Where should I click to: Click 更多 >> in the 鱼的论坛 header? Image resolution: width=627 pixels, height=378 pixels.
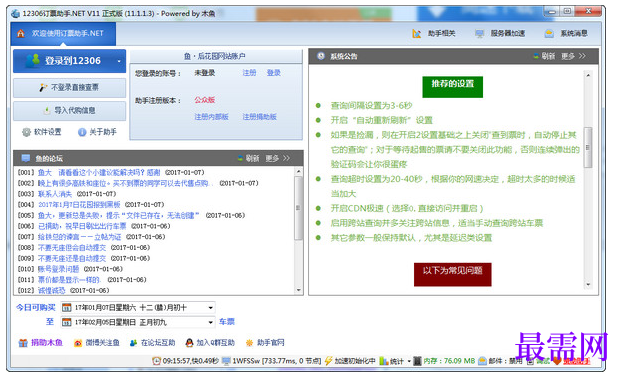point(278,158)
